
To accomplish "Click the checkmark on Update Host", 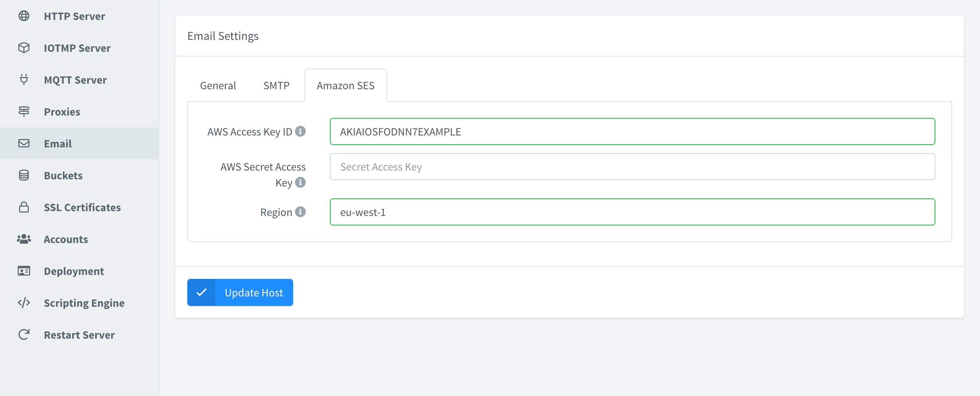I will pos(202,292).
